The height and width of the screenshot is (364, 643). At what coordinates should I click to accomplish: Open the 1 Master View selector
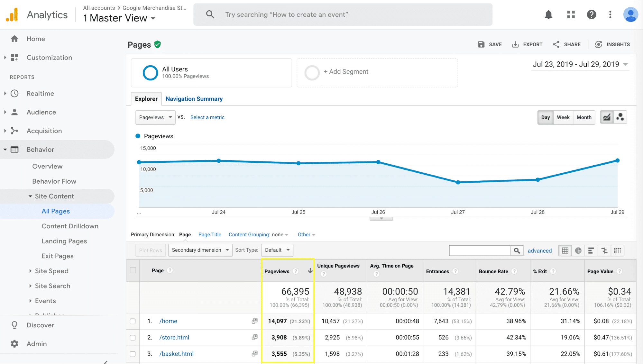coord(119,18)
